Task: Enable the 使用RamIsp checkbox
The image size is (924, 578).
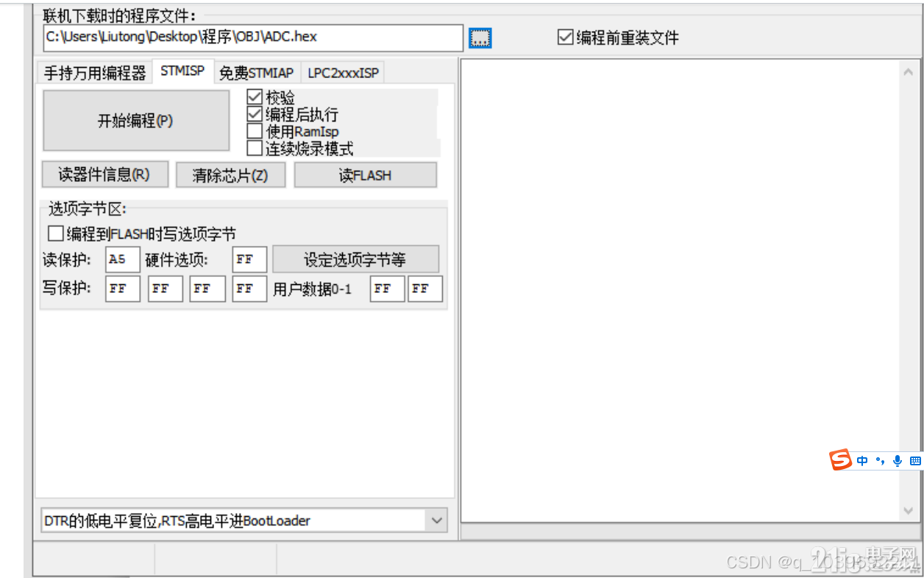Action: click(x=255, y=131)
